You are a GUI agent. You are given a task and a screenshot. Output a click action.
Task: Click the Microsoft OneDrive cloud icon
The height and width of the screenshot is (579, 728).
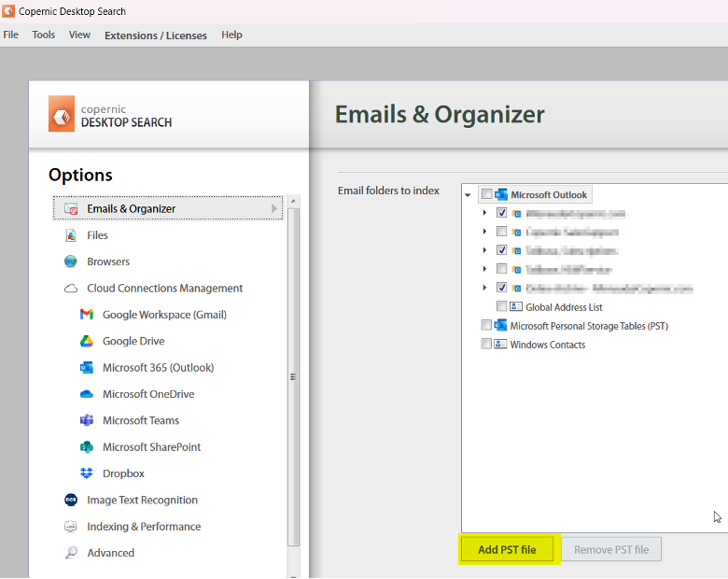[87, 394]
